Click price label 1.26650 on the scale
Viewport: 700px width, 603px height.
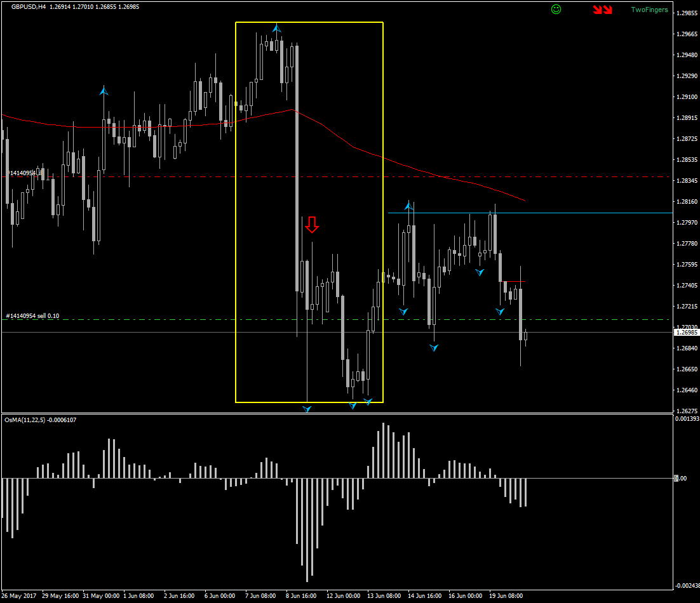(687, 369)
